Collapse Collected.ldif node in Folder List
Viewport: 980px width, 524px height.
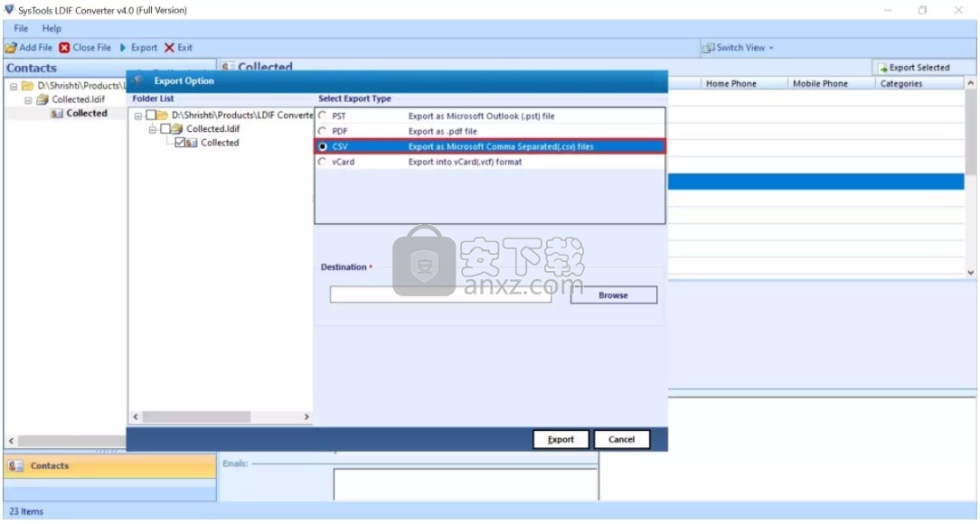click(153, 130)
